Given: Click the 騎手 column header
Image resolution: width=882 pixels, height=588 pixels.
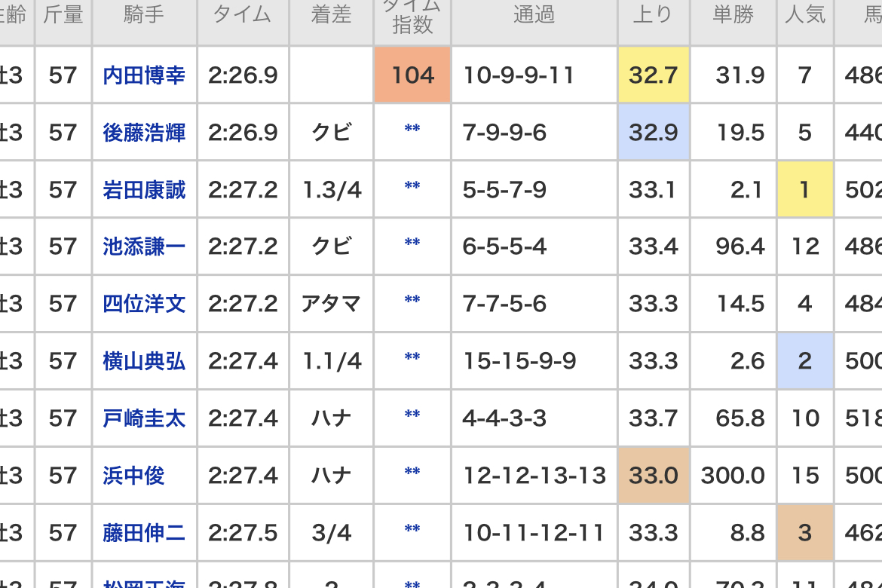Looking at the screenshot, I should click(x=144, y=14).
